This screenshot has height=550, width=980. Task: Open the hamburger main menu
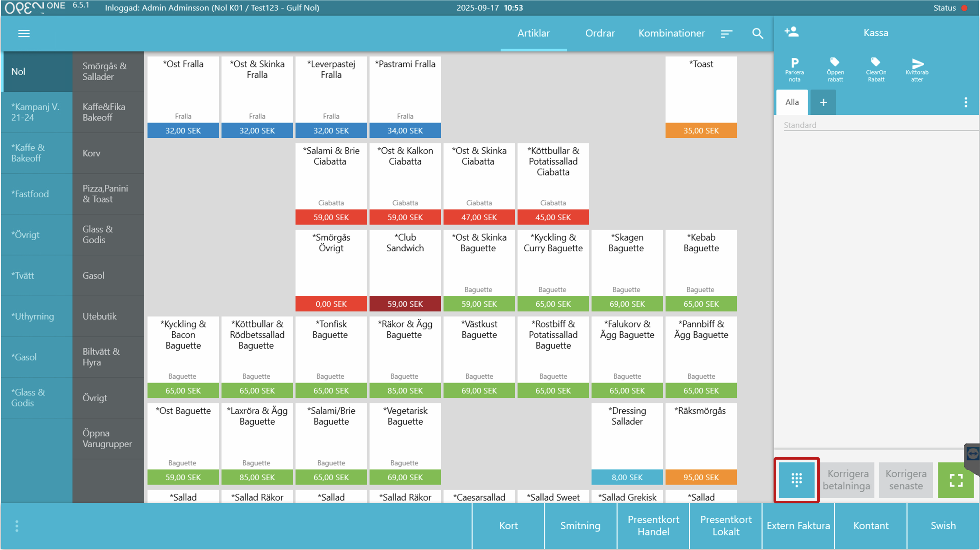click(x=24, y=33)
